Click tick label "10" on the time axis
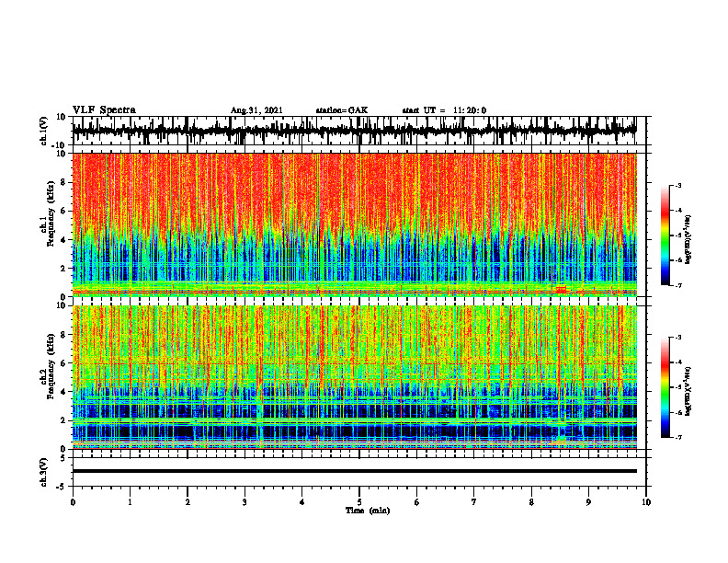 pos(646,502)
